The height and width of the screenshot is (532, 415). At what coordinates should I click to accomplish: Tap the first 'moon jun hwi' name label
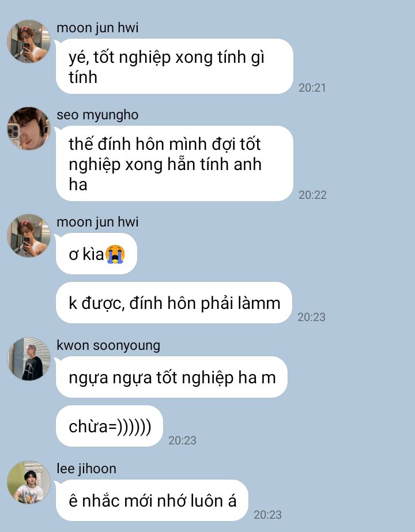pos(97,28)
